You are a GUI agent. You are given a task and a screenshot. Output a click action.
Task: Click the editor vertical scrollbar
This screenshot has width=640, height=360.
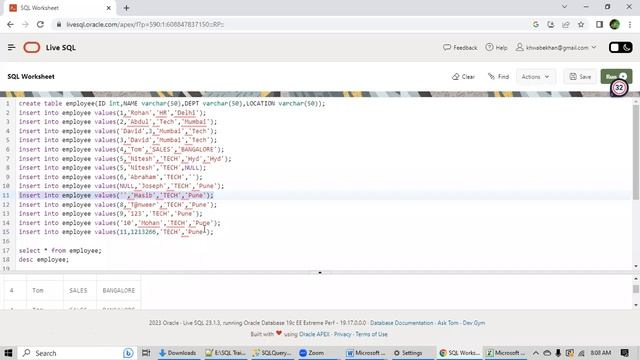[x=636, y=152]
